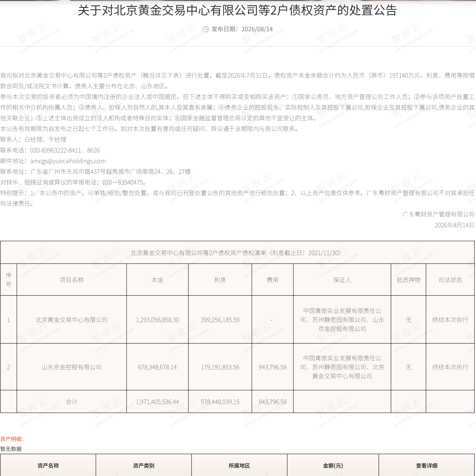Click fee 943,796.58 in the 山东京金控股 row
The height and width of the screenshot is (476, 476).
click(272, 367)
